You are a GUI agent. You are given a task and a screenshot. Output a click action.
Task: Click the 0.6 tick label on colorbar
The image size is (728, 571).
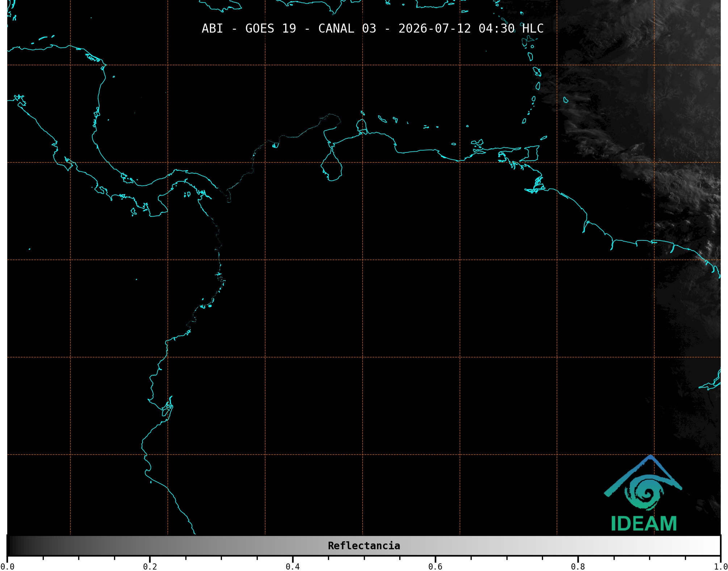(435, 566)
